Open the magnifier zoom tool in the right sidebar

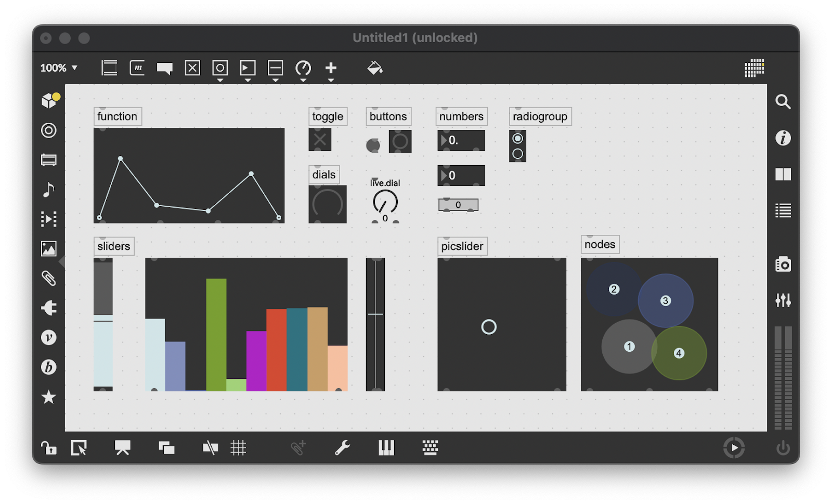click(x=784, y=102)
